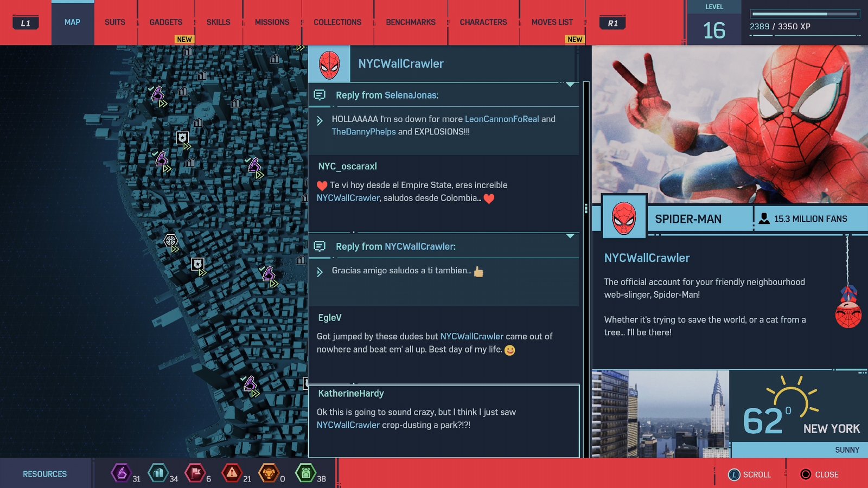The width and height of the screenshot is (868, 488).
Task: Click the 2389 / 3350 XP text
Action: [780, 27]
